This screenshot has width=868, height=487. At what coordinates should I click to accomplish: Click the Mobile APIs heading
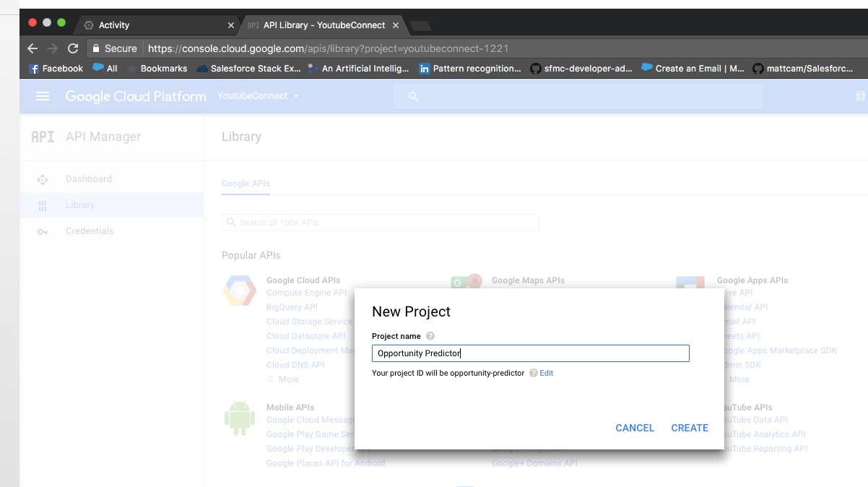pos(290,408)
